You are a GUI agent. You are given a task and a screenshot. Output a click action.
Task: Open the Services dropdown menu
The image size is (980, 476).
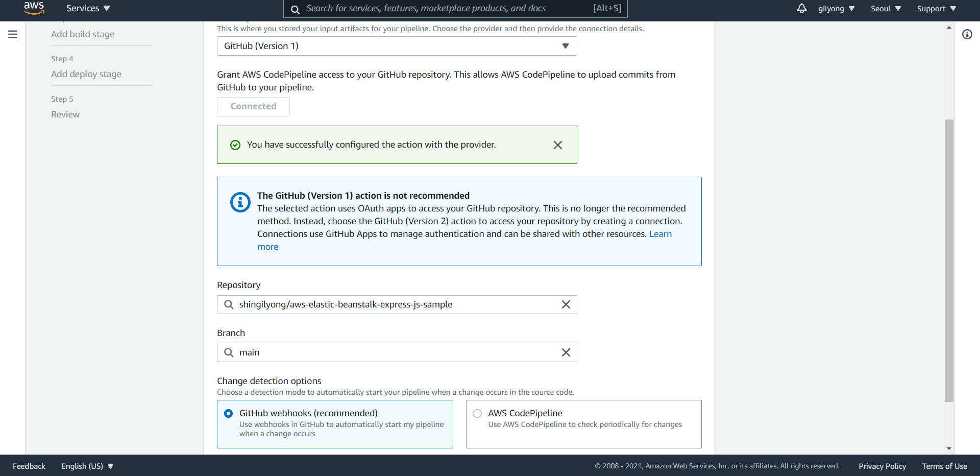tap(88, 8)
